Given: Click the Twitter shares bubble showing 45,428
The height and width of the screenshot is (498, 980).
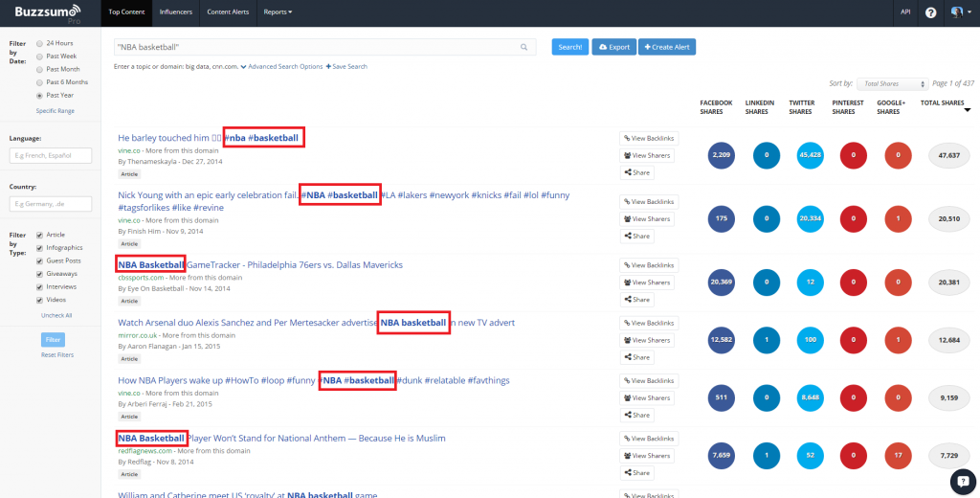Looking at the screenshot, I should point(810,155).
